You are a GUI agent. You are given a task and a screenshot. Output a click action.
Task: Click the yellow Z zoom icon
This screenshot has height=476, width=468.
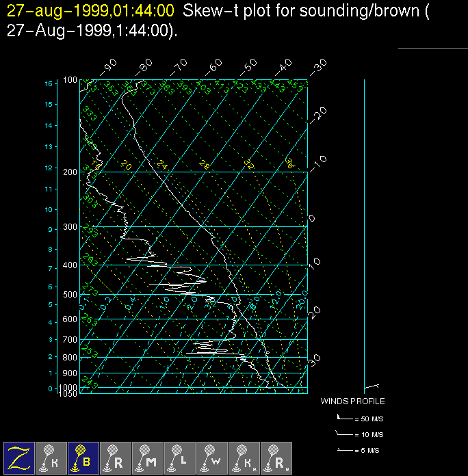[x=20, y=458]
